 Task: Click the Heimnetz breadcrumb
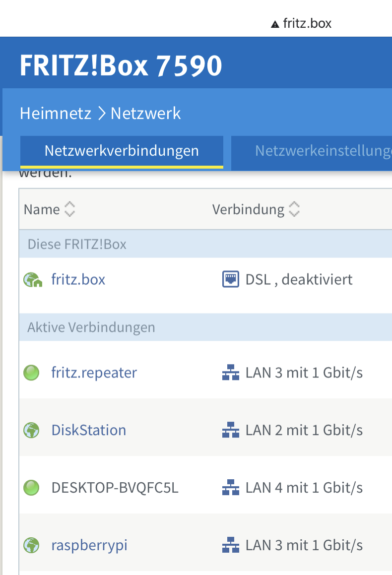[x=56, y=114]
